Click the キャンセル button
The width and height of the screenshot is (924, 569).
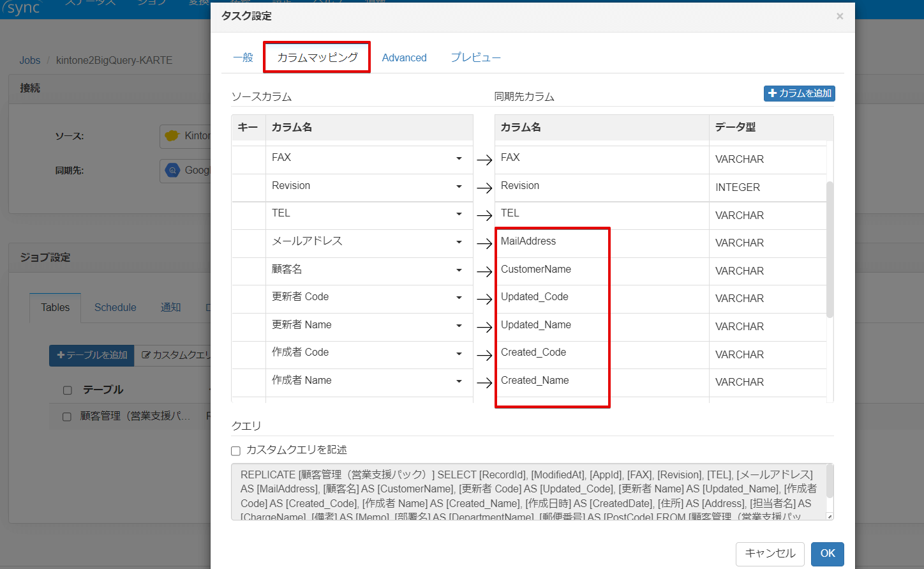770,554
